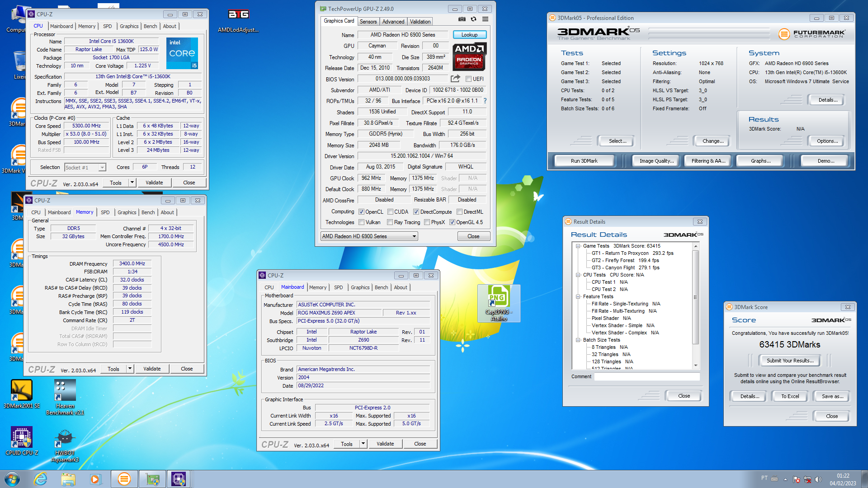Select GT2 - Firefly Forest result row
The image size is (868, 488).
(x=625, y=261)
